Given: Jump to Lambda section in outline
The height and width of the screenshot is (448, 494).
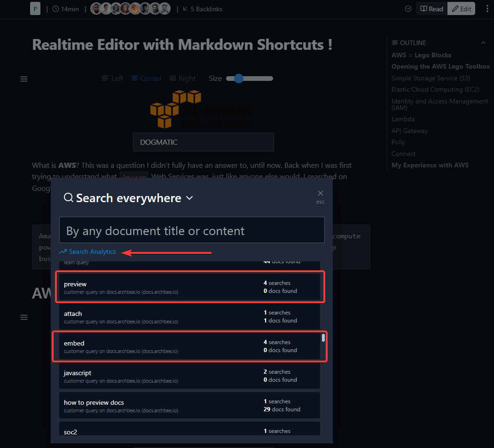Looking at the screenshot, I should coord(403,119).
